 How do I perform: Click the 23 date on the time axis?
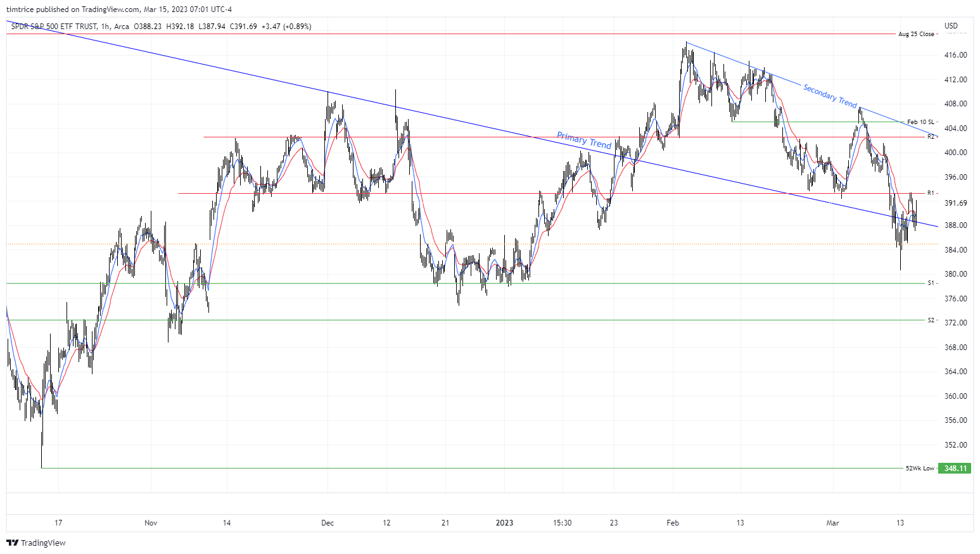pos(614,523)
